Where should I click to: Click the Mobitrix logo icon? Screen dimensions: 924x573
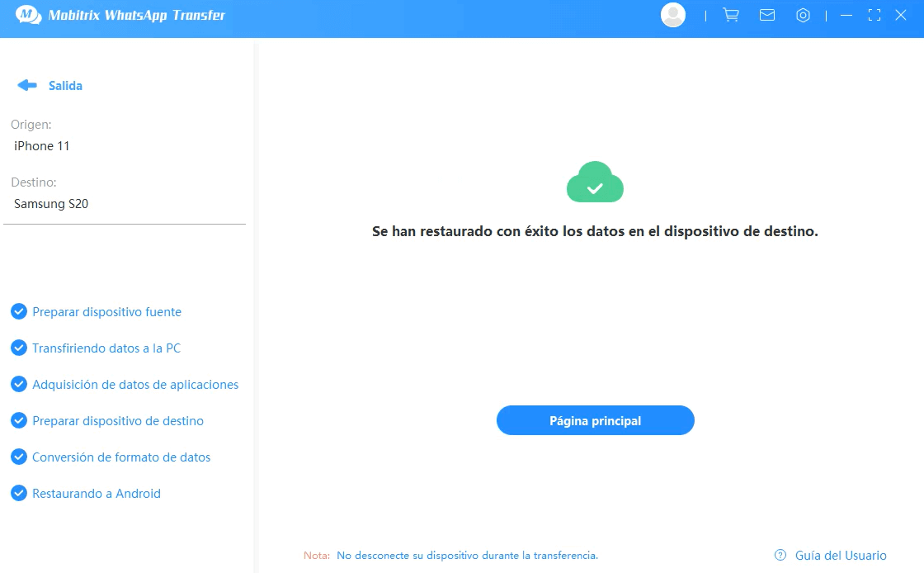tap(28, 15)
